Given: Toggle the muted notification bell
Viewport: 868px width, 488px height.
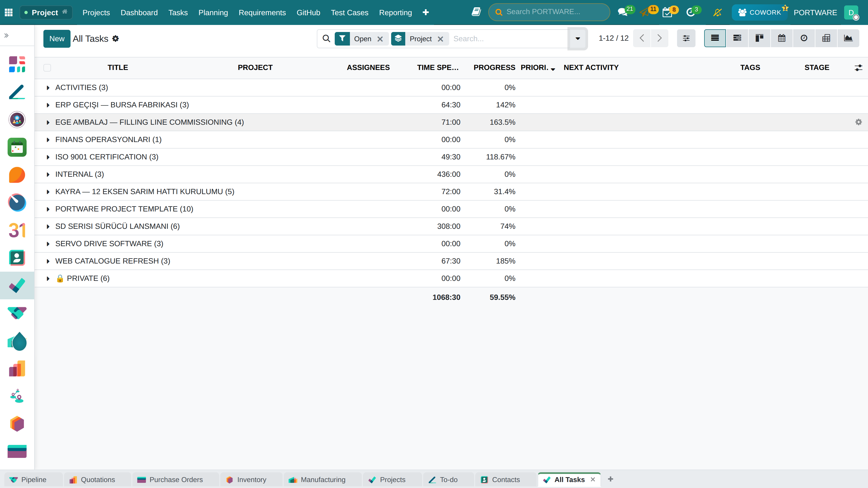Looking at the screenshot, I should 717,12.
